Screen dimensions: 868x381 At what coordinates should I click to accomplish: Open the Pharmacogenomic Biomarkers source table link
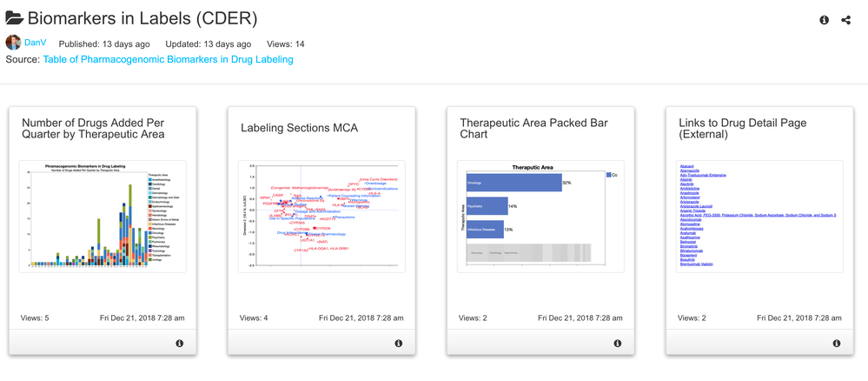click(x=168, y=59)
